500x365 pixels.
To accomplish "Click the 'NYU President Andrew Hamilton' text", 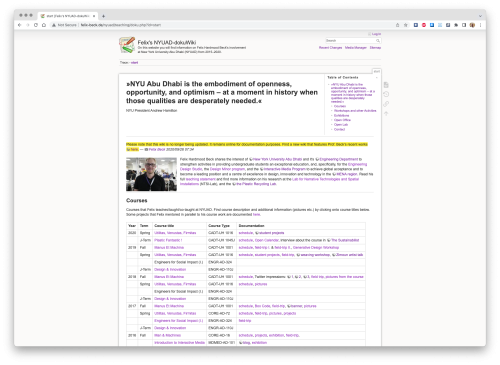I will tap(151, 110).
